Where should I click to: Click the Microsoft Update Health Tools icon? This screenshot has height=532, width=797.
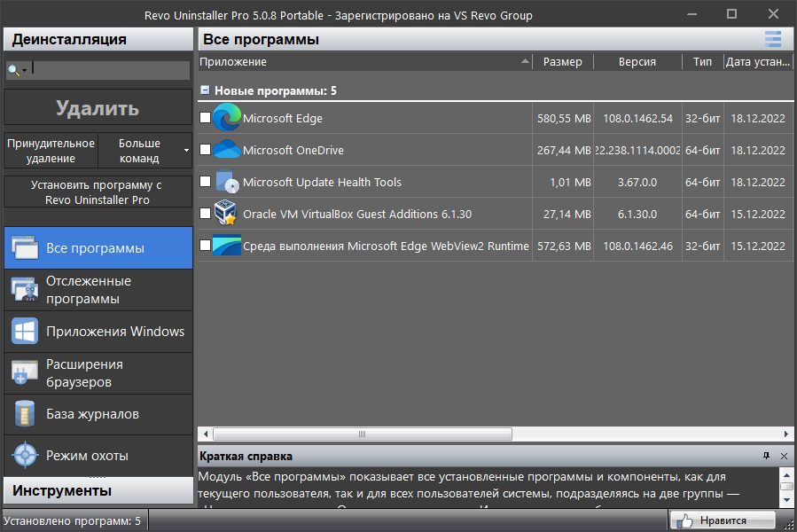point(227,182)
